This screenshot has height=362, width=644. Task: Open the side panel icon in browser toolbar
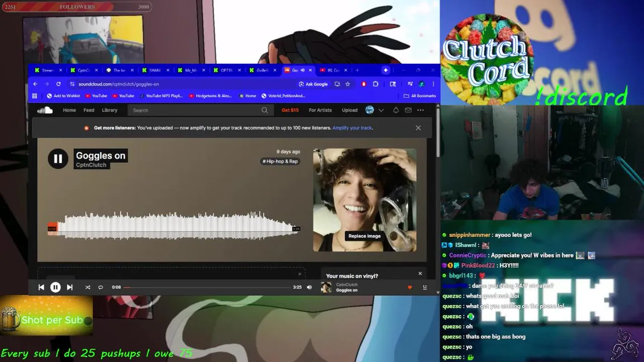click(393, 84)
